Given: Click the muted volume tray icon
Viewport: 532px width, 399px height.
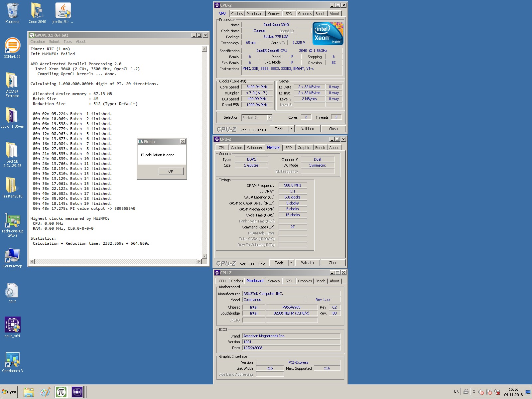Looking at the screenshot, I should tap(481, 392).
